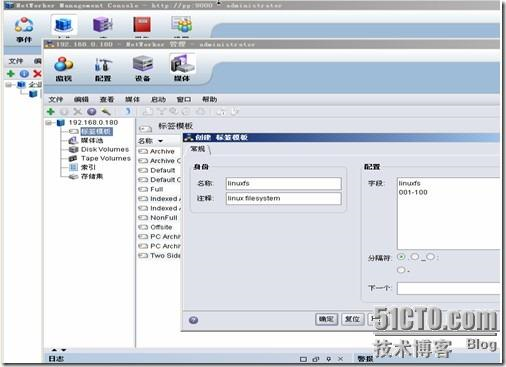The height and width of the screenshot is (367, 506).
Task: Click the help question icon in the dialog
Action: click(x=193, y=320)
